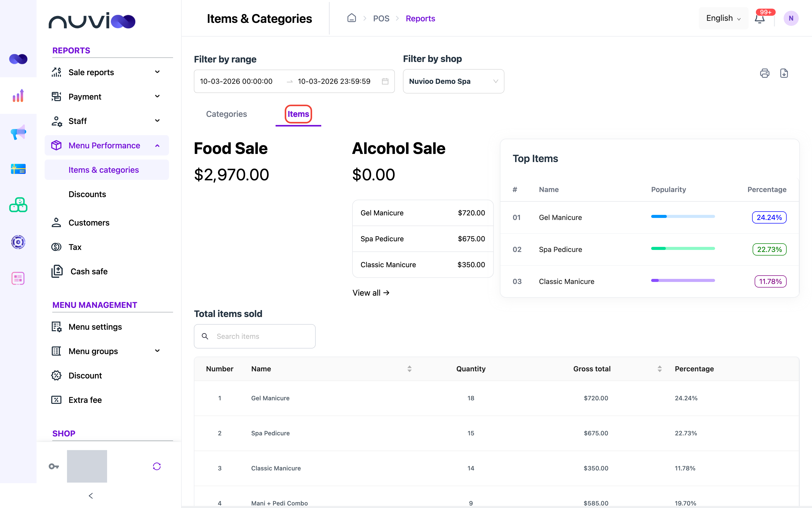
Task: Collapse Menu Performance section
Action: (x=107, y=146)
